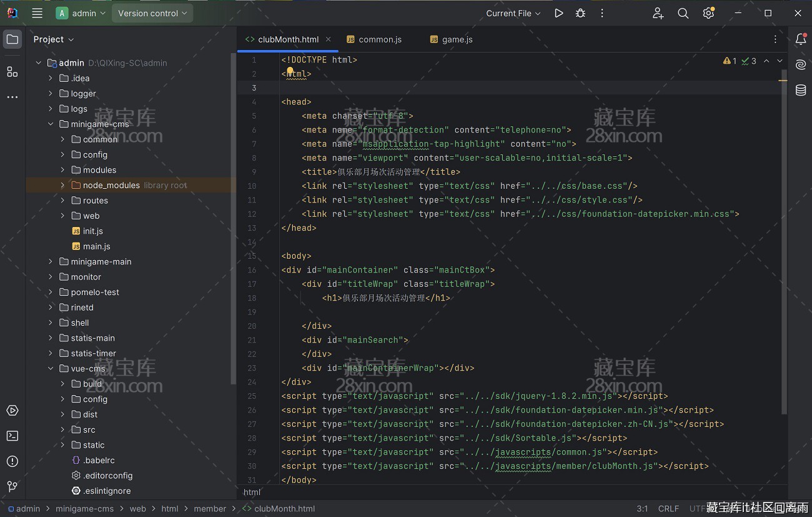Open the Terminal tool window
This screenshot has width=812, height=517.
click(x=12, y=436)
